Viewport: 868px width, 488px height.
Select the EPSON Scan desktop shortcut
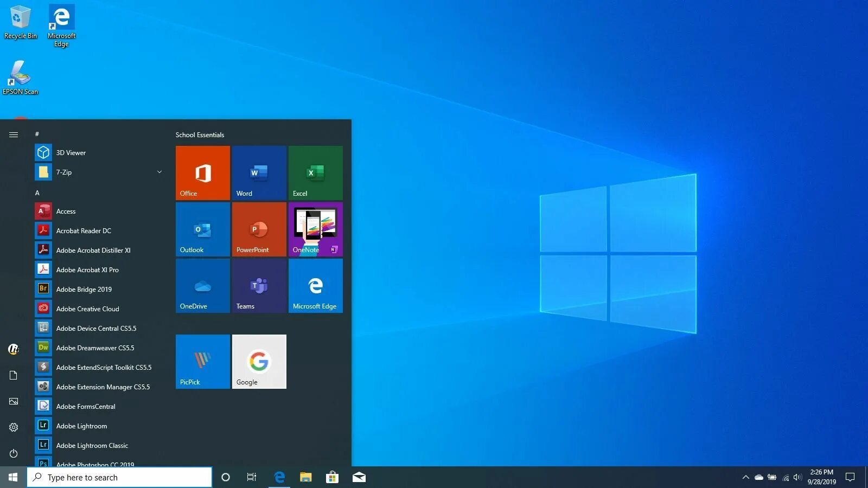click(20, 78)
